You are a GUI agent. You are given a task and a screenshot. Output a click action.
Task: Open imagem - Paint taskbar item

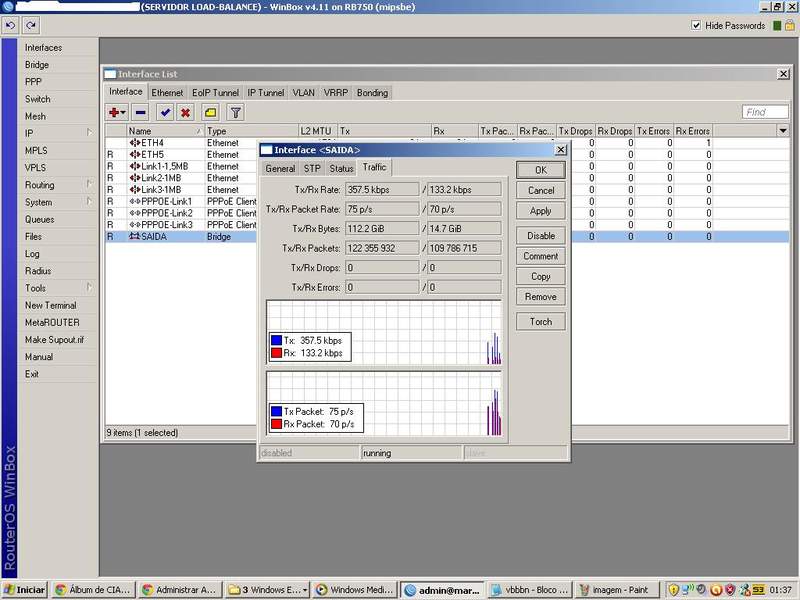click(615, 590)
